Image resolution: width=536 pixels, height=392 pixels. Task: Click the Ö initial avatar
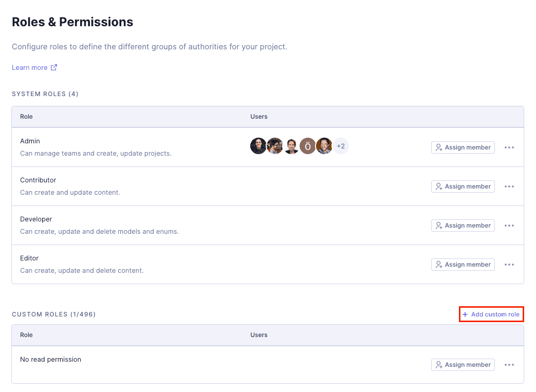[x=308, y=146]
